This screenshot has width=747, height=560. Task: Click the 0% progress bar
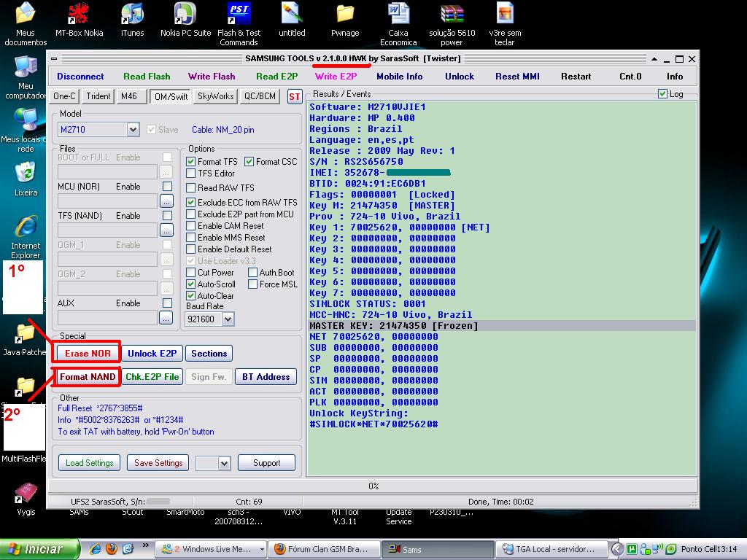point(373,486)
